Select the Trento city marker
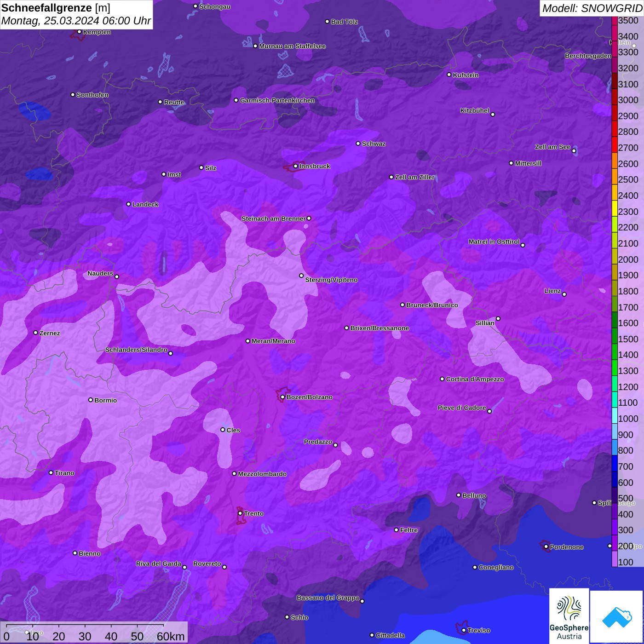The image size is (644, 644). 240,513
